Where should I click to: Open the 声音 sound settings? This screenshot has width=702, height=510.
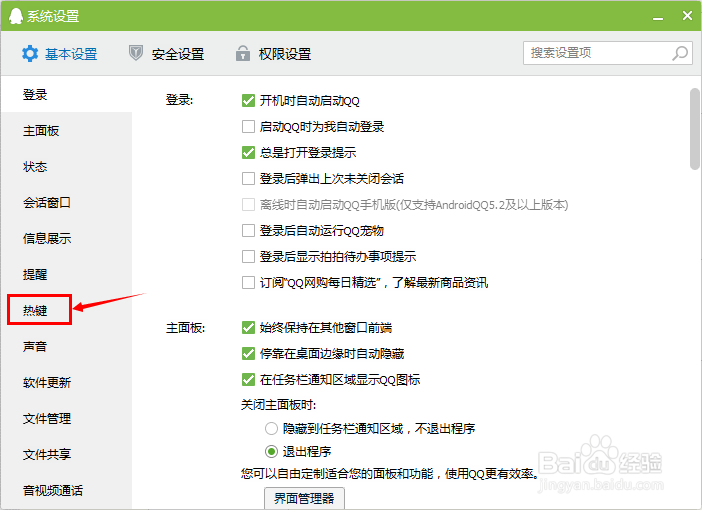[x=66, y=346]
